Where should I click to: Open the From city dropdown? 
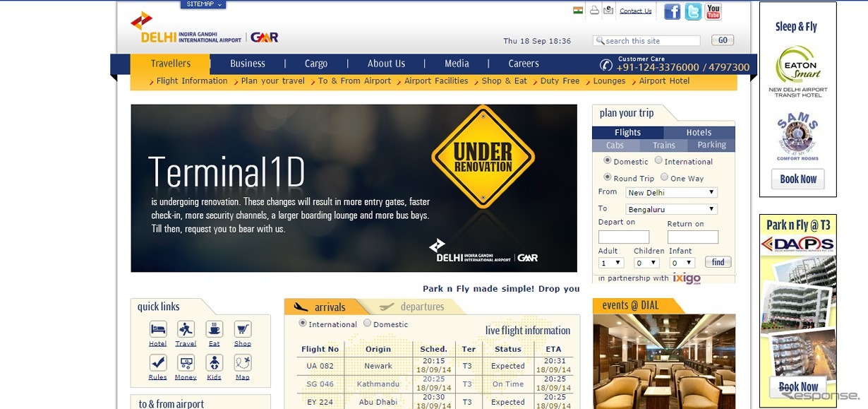pyautogui.click(x=671, y=192)
